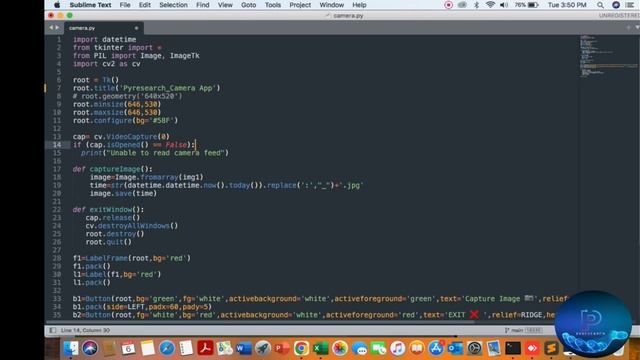Click line number 22 in the gutter
640x360 pixels.
57,209
